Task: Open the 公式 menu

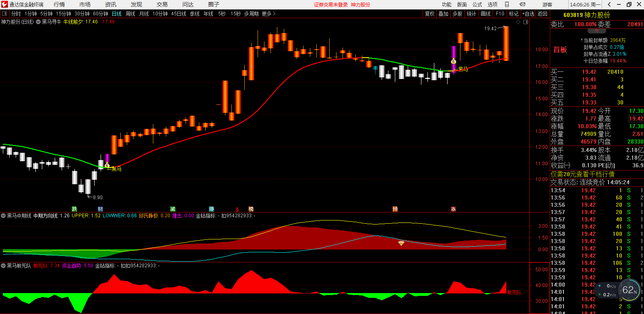Action: pos(477,4)
